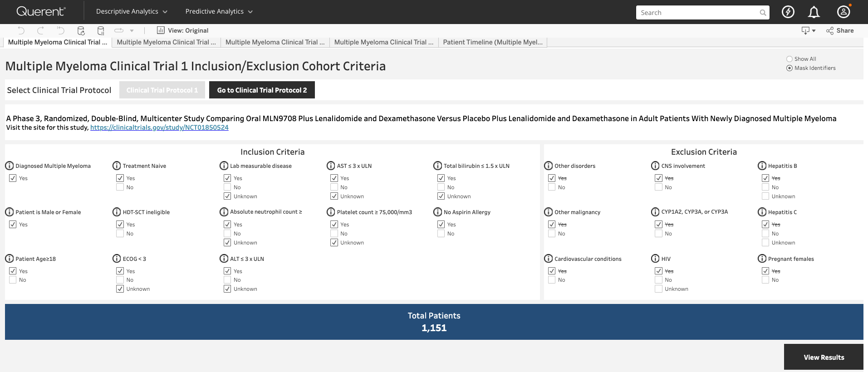Click the Replay animation icon
Viewport: 868px width, 372px height.
tap(119, 30)
